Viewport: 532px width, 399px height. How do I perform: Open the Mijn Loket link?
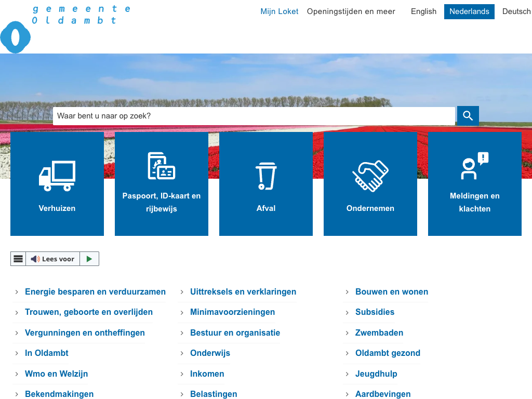pos(280,11)
